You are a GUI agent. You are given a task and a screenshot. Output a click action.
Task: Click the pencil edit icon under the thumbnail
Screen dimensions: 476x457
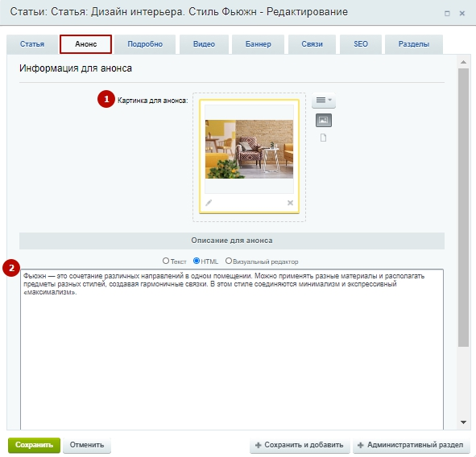209,203
